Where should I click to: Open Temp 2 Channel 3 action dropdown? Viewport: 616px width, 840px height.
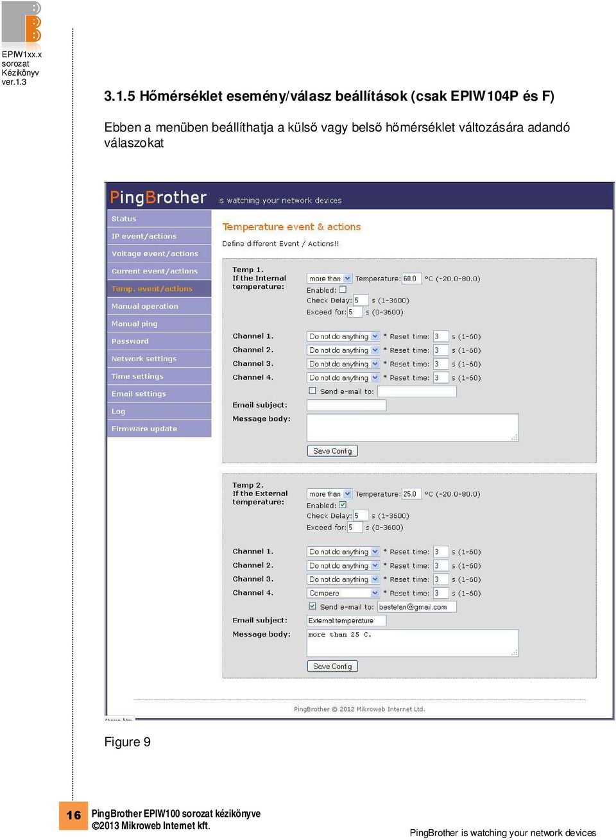[343, 579]
